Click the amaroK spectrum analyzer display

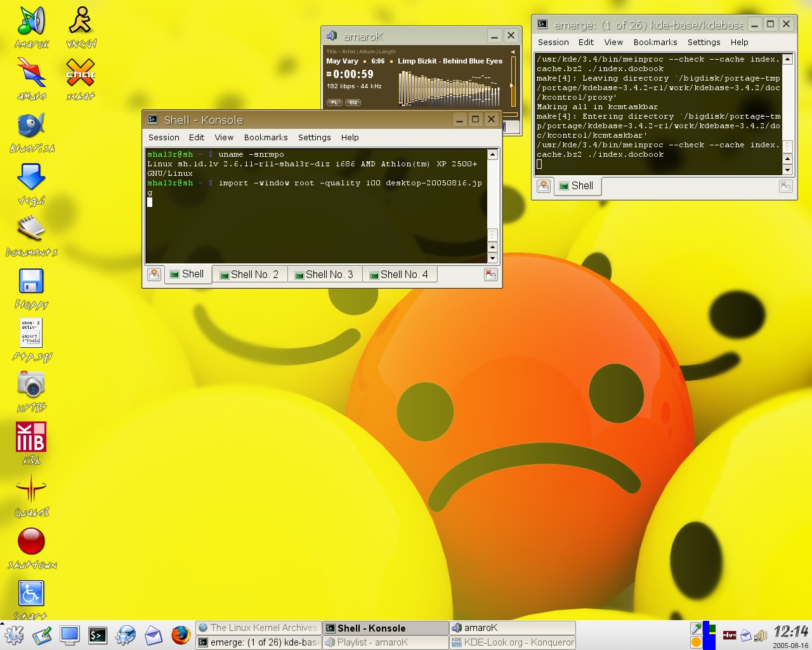[449, 88]
